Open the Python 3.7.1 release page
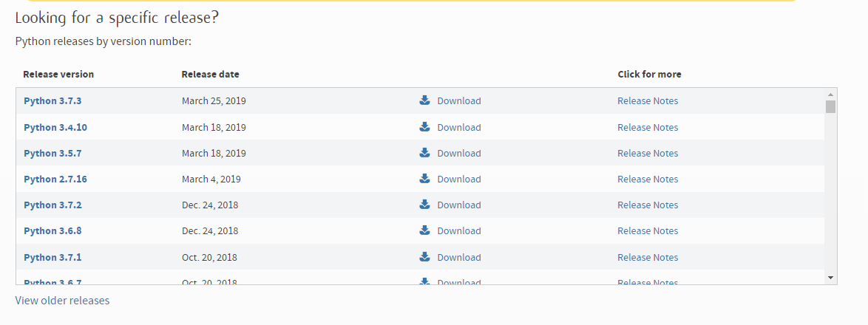 pos(52,258)
